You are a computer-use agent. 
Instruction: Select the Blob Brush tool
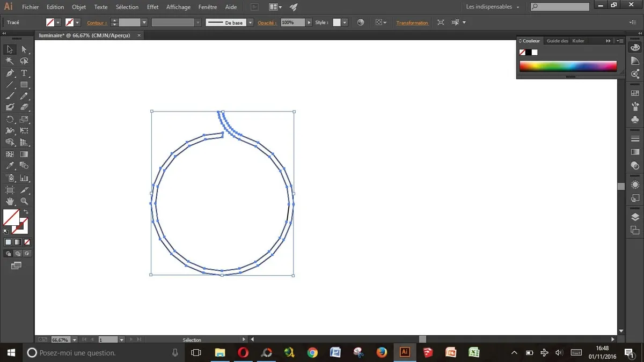(10, 107)
